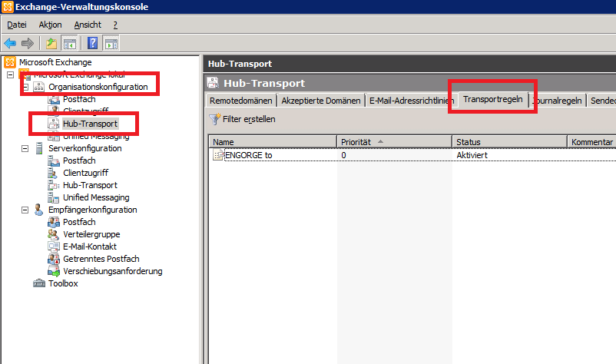Click the blue Help toolbar icon
Screen dimensions: 616x364
92,43
